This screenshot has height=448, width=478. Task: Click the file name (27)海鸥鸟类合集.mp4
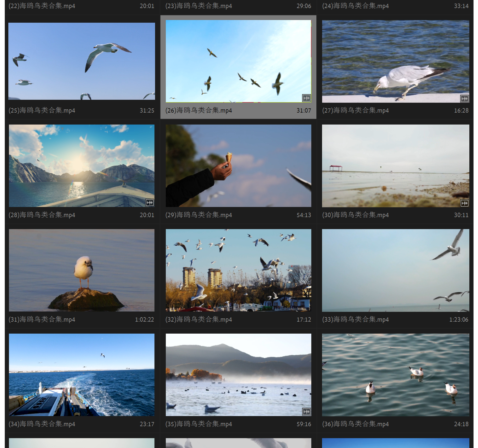tap(356, 111)
